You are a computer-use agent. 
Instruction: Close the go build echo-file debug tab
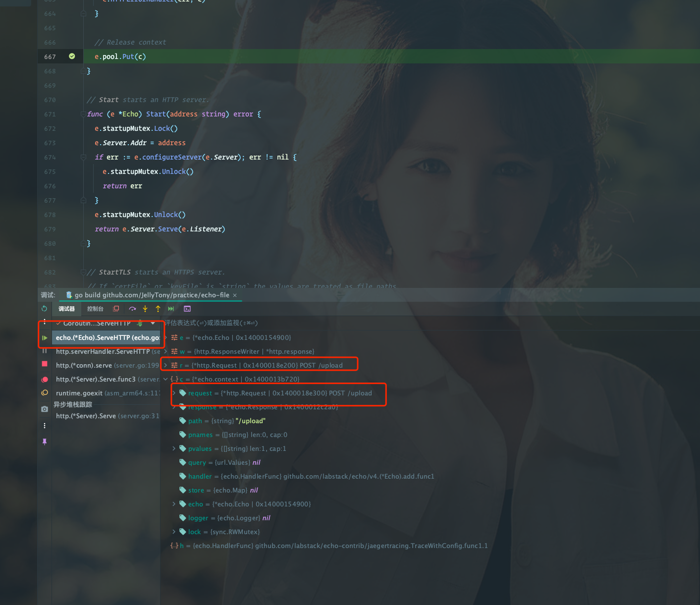coord(235,295)
